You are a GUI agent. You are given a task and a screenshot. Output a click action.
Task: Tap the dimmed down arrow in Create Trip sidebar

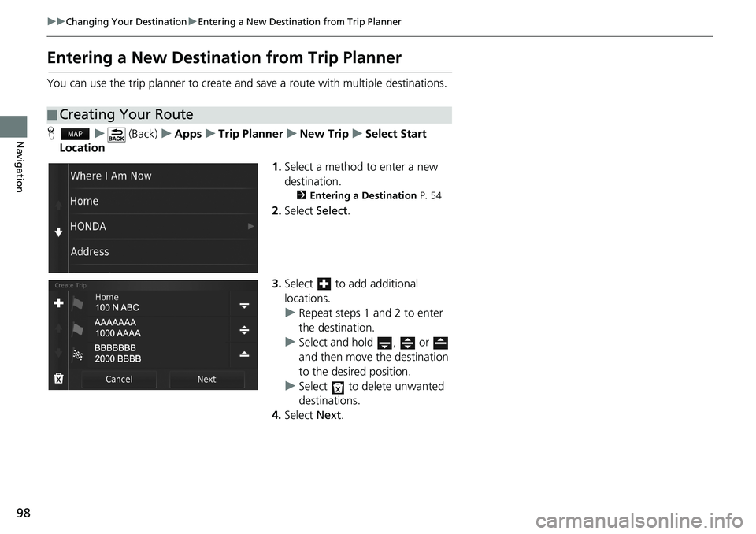click(x=58, y=353)
